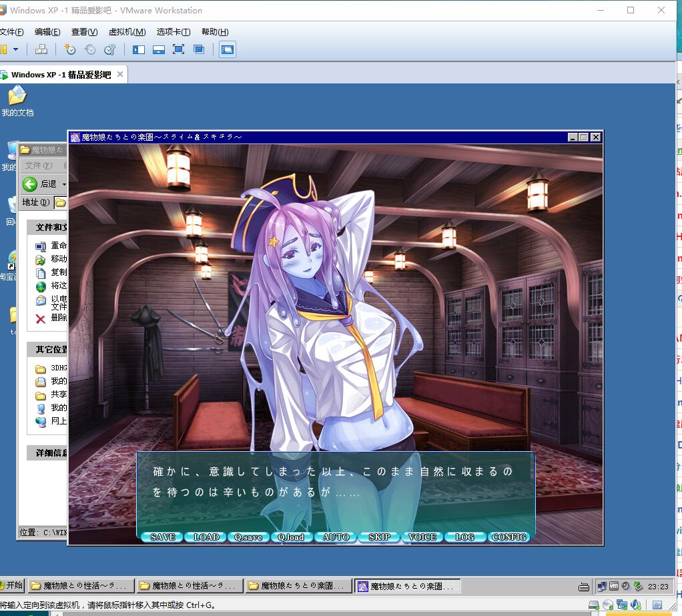The image size is (682, 616).
Task: Click the Send Ctrl+Alt+Del toolbar icon
Action: [x=41, y=49]
